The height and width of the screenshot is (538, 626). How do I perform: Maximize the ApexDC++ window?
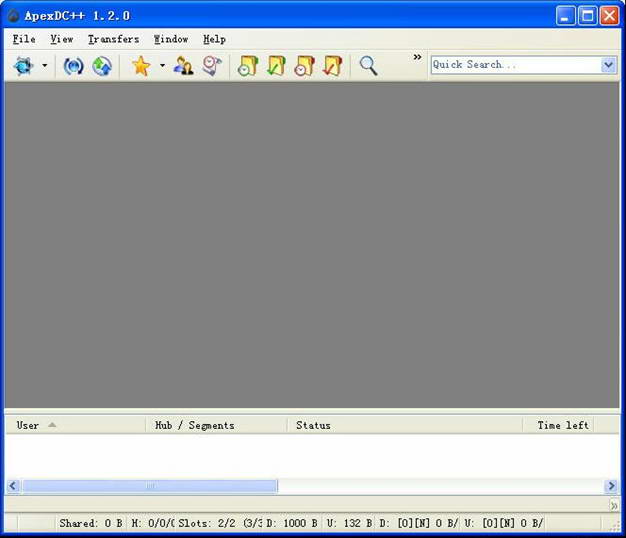pos(588,16)
